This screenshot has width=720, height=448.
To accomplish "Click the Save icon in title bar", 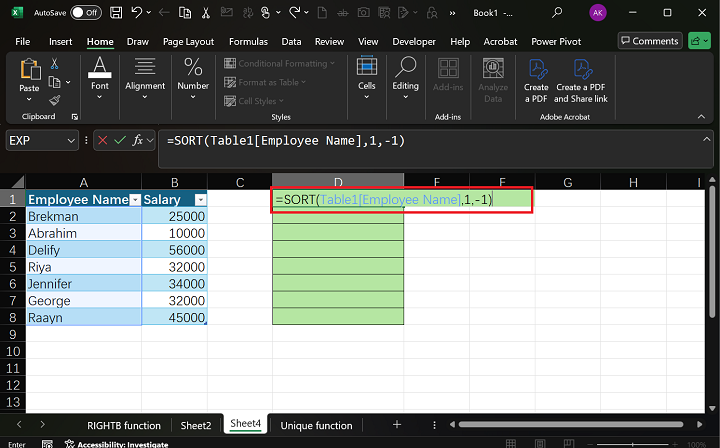I will 117,12.
